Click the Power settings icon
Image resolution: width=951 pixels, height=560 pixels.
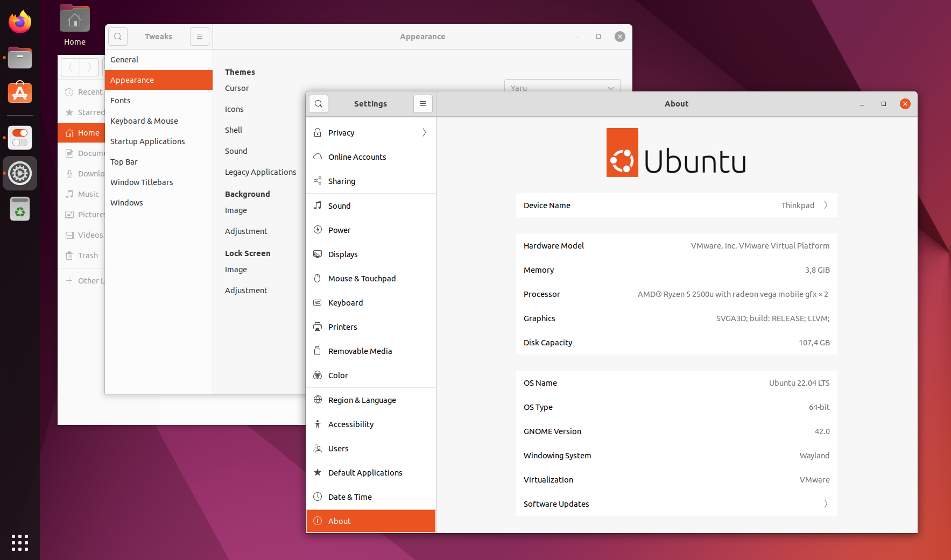coord(318,230)
